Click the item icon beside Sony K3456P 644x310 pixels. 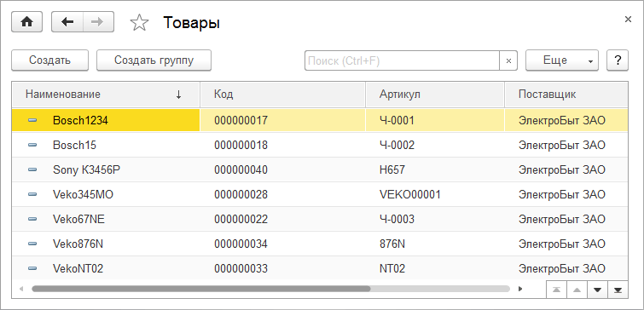coord(32,169)
